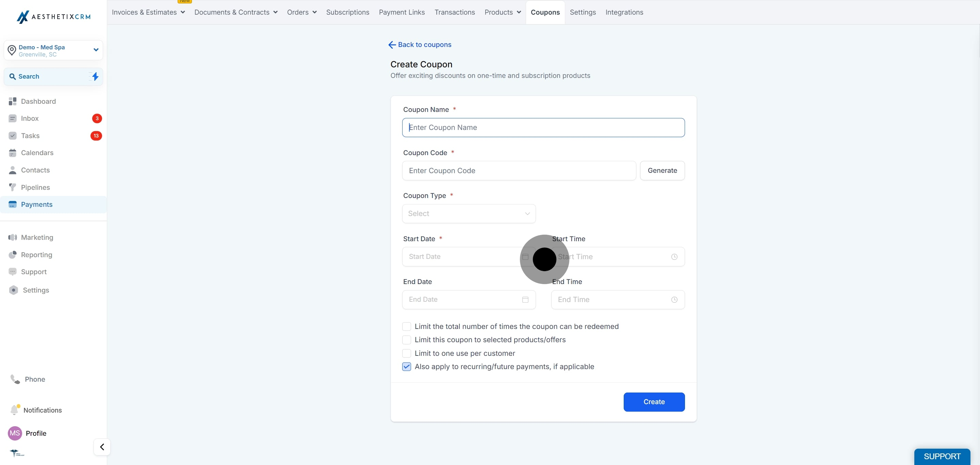Expand the Orders menu

[302, 12]
